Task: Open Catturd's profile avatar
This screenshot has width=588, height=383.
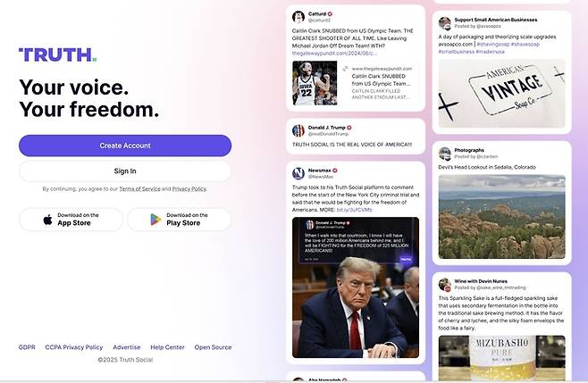Action: click(x=298, y=17)
